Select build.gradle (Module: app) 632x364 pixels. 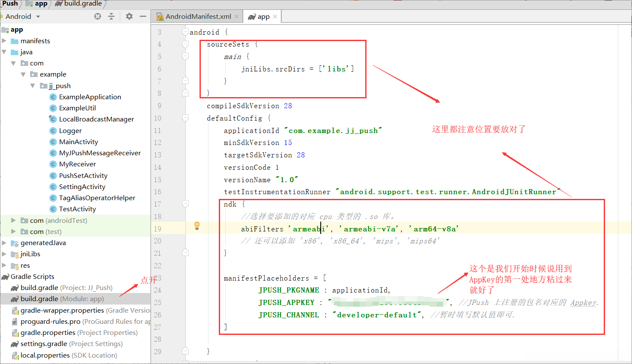click(75, 299)
